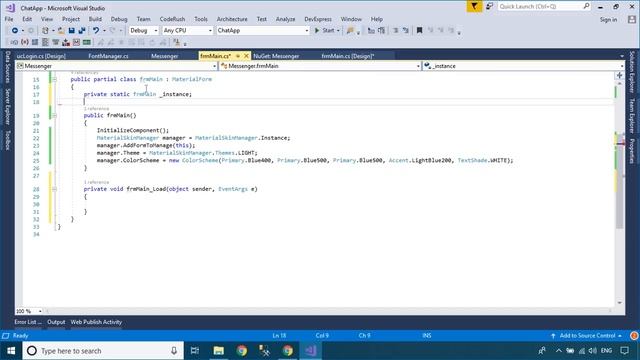Switch to the frmMain.cs [Design]* tab
This screenshot has width=640, height=360.
pos(348,56)
